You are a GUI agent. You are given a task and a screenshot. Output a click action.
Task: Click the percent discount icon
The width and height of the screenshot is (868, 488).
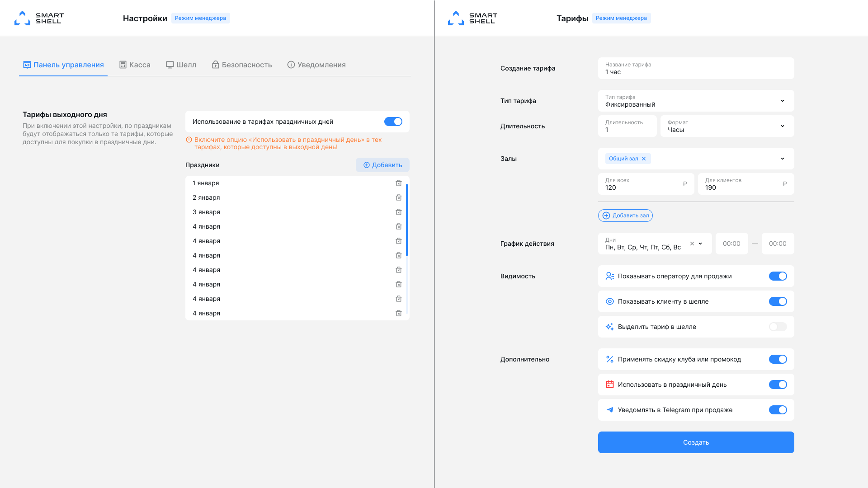[610, 359]
